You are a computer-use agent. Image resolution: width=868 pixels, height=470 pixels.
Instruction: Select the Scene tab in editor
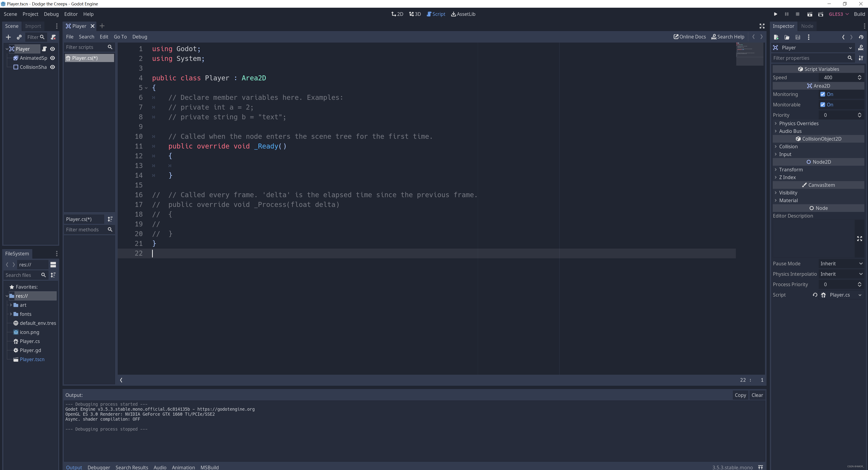11,25
